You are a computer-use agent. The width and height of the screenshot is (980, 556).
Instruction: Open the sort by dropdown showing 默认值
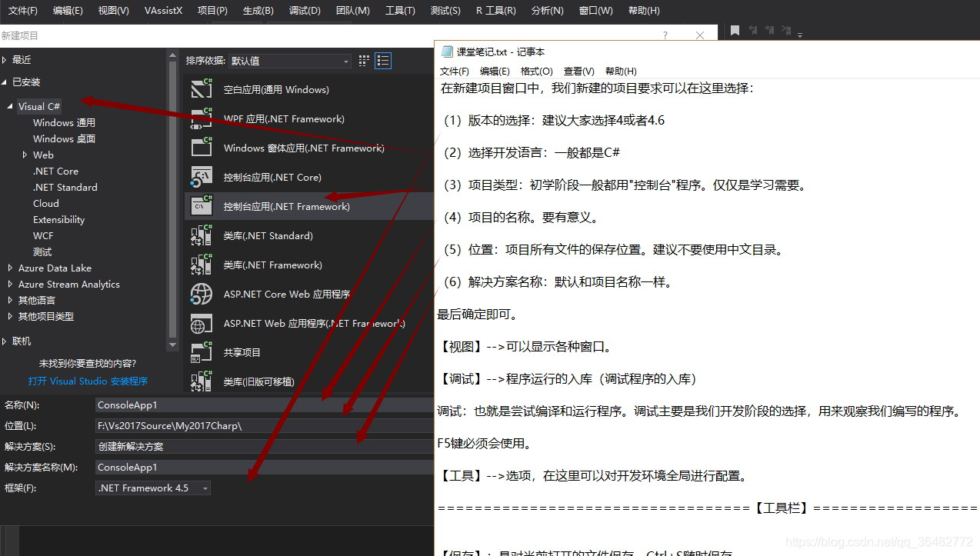click(290, 61)
